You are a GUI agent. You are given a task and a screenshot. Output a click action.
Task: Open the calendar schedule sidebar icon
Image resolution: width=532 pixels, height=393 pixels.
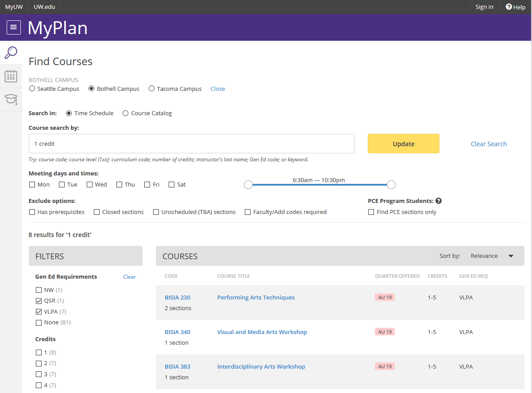(x=11, y=76)
